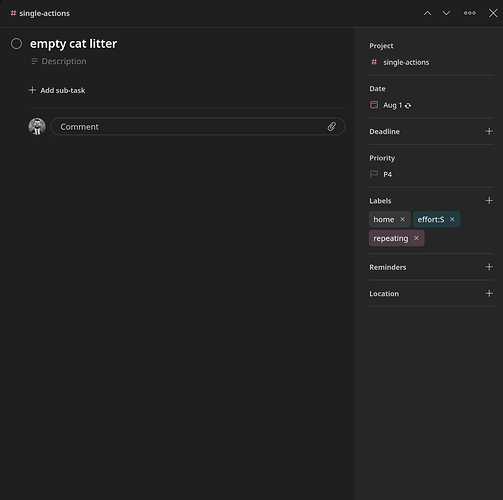Image resolution: width=503 pixels, height=500 pixels.
Task: Add a task description
Action: (59, 61)
